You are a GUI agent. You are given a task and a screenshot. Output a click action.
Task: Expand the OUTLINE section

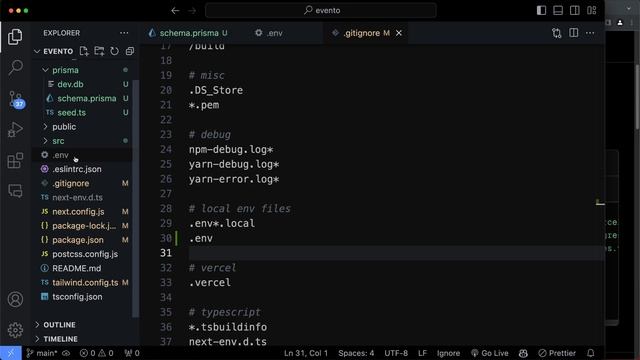tap(59, 325)
